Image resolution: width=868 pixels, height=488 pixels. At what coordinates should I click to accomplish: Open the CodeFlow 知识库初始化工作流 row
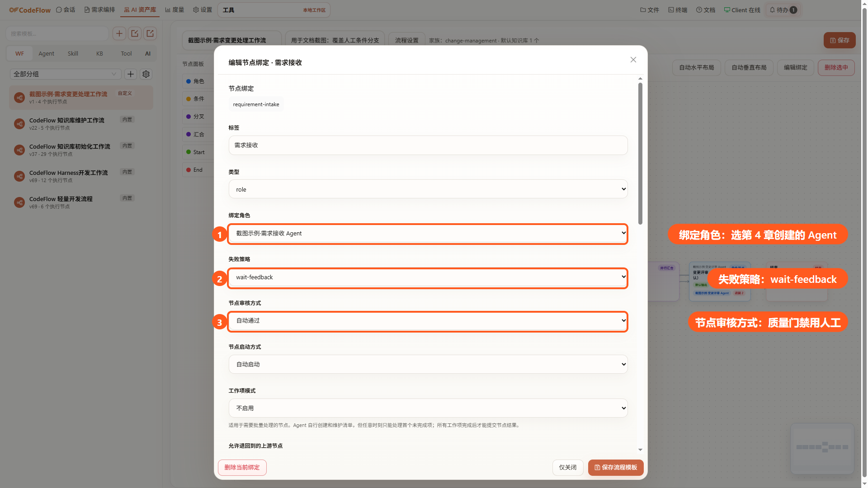[x=81, y=150]
